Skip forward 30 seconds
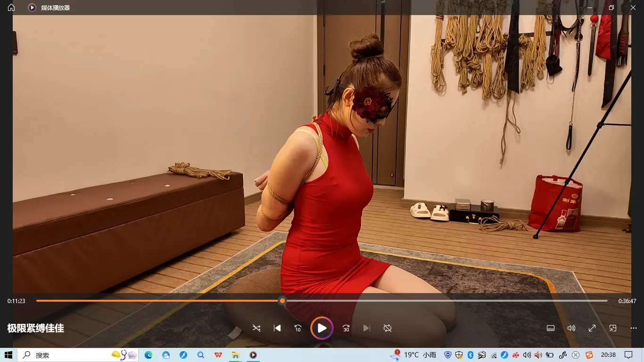This screenshot has height=362, width=644. [346, 328]
